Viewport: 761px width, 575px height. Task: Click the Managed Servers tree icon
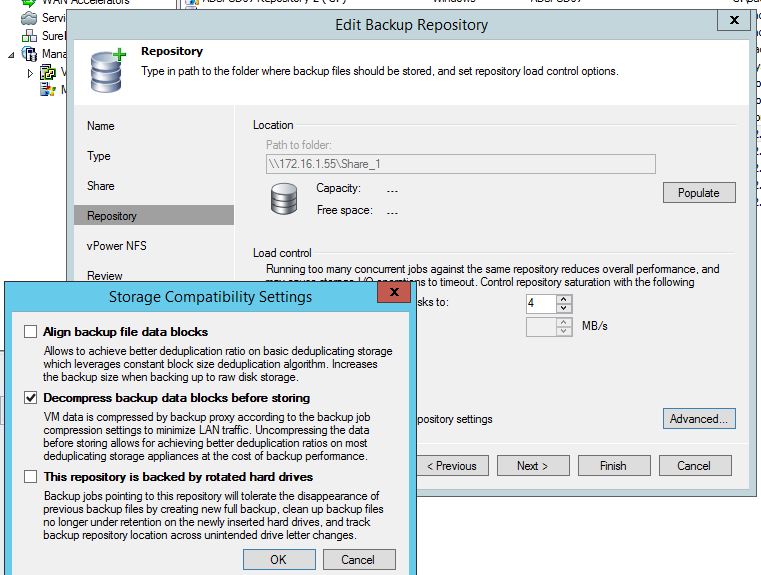[x=28, y=54]
